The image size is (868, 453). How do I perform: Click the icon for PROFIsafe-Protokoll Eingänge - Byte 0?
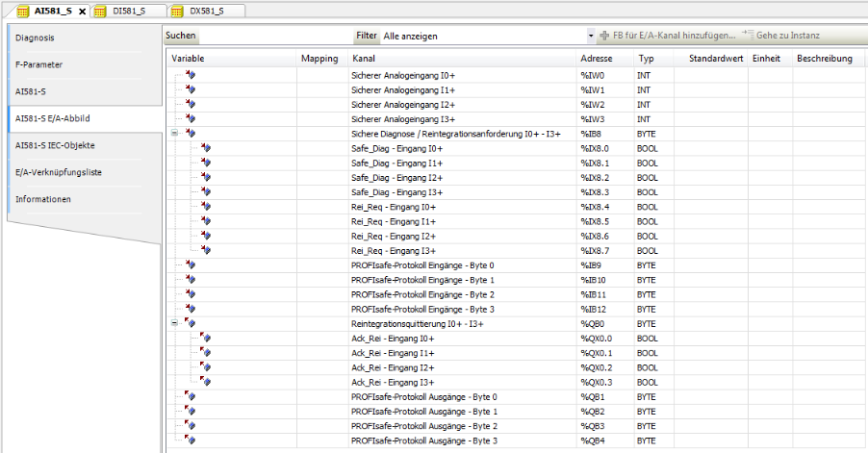pyautogui.click(x=190, y=264)
